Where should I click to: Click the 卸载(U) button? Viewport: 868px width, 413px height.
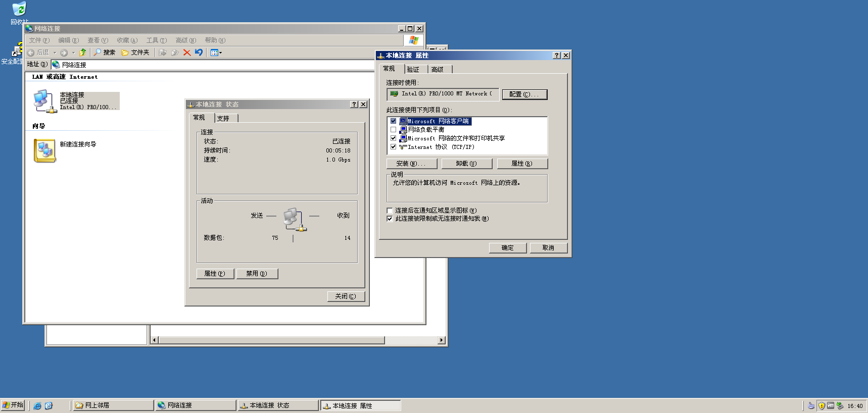(466, 164)
